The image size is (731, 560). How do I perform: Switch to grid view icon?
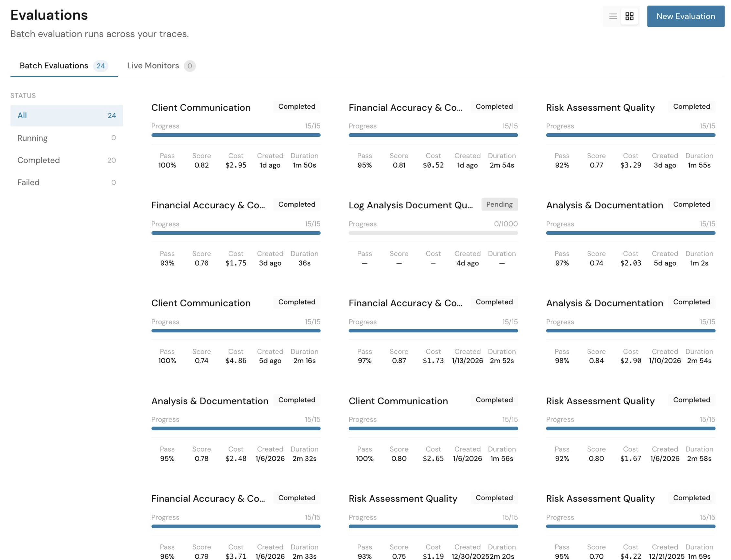click(x=629, y=16)
